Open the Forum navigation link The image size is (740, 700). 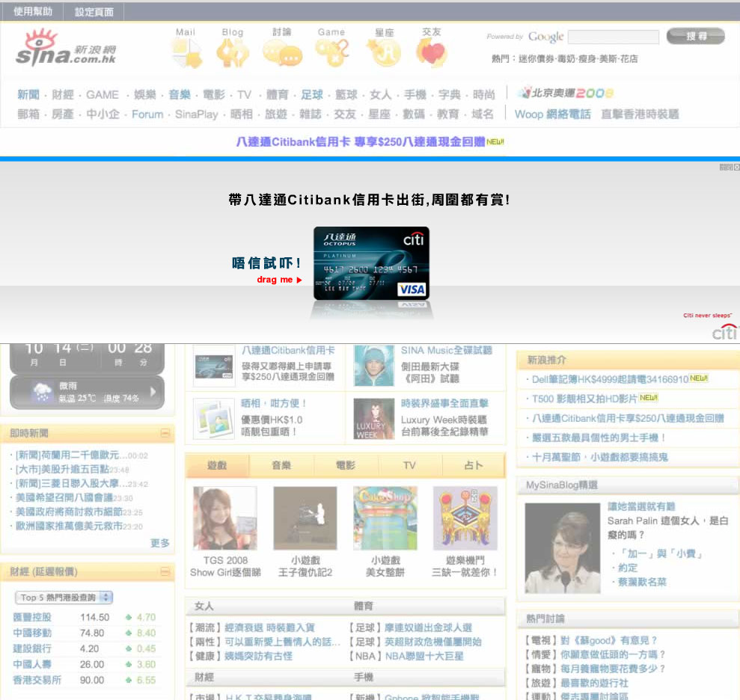pyautogui.click(x=147, y=114)
